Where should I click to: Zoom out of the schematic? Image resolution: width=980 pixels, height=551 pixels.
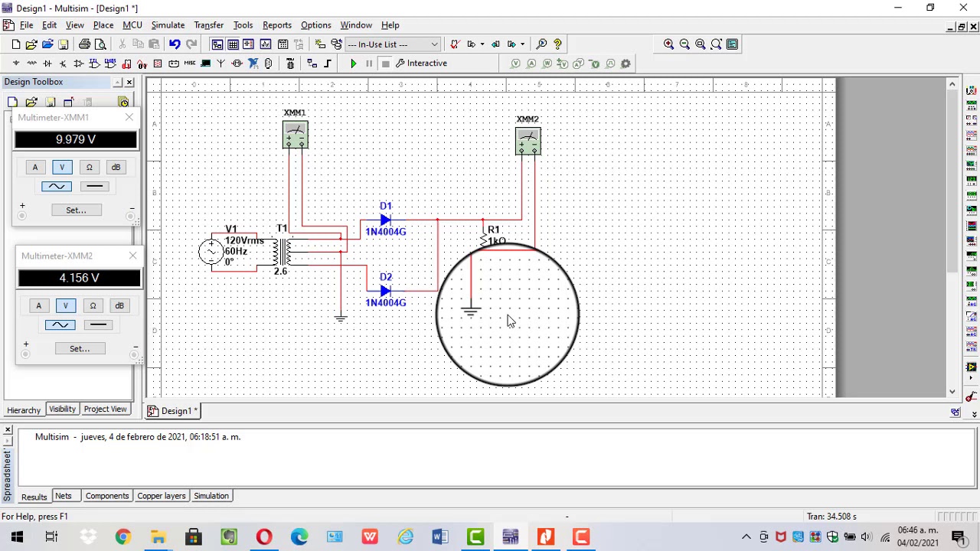click(684, 44)
